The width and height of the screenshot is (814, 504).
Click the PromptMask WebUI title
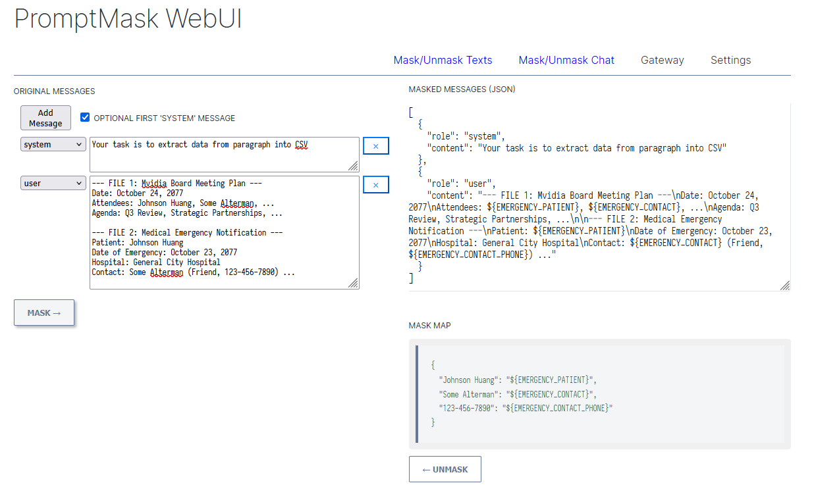point(128,18)
